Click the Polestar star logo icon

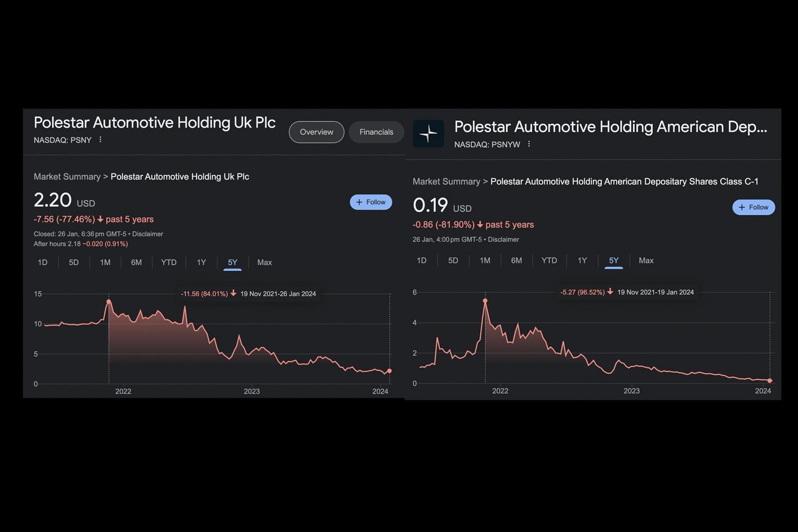(x=428, y=134)
